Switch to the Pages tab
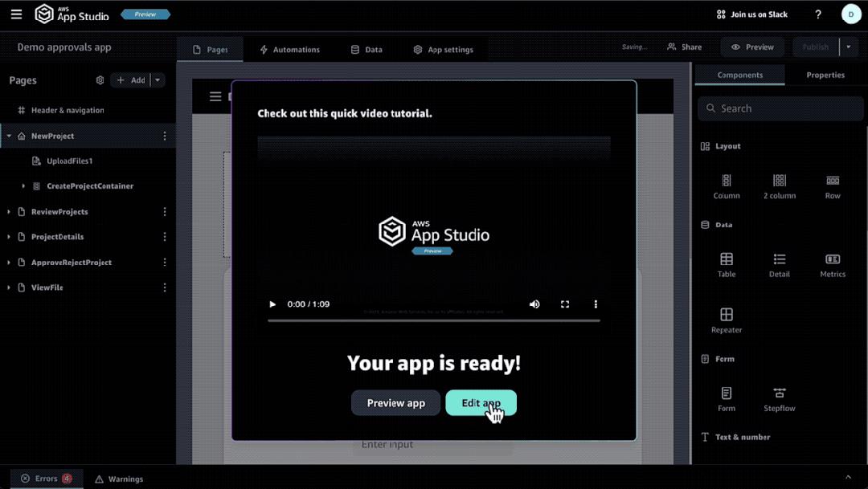Image resolution: width=868 pixels, height=489 pixels. pyautogui.click(x=210, y=49)
